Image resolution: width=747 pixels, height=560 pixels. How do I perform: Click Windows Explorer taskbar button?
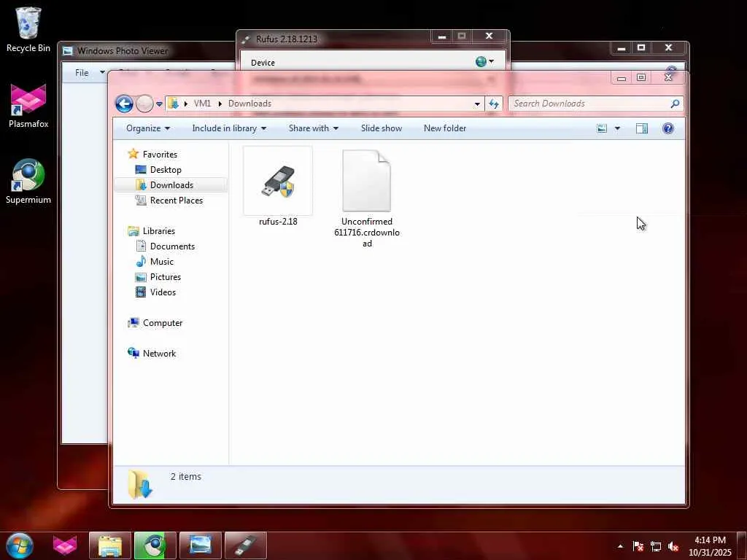tap(110, 545)
